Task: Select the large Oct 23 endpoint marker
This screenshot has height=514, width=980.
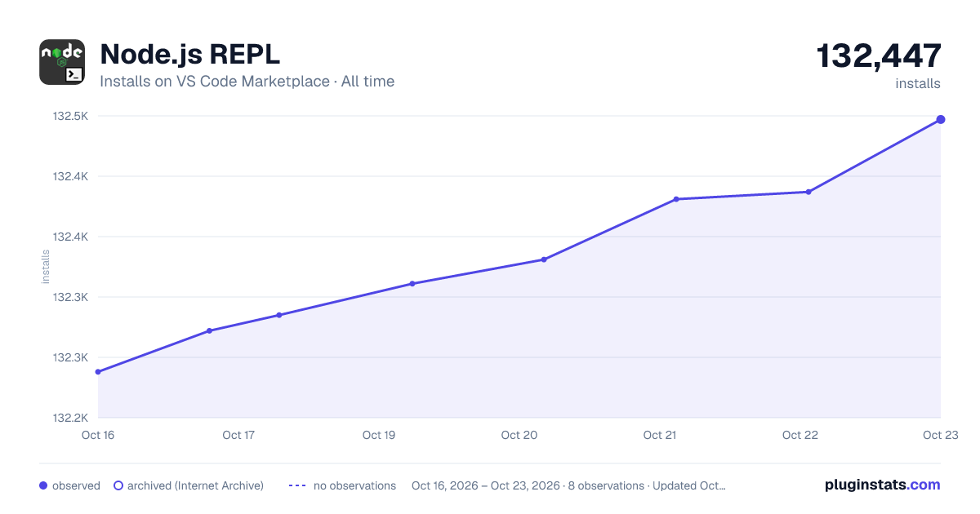Action: tap(941, 119)
